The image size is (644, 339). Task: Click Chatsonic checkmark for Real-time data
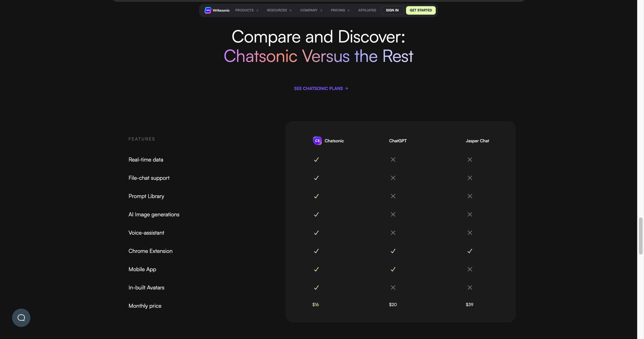pos(316,159)
